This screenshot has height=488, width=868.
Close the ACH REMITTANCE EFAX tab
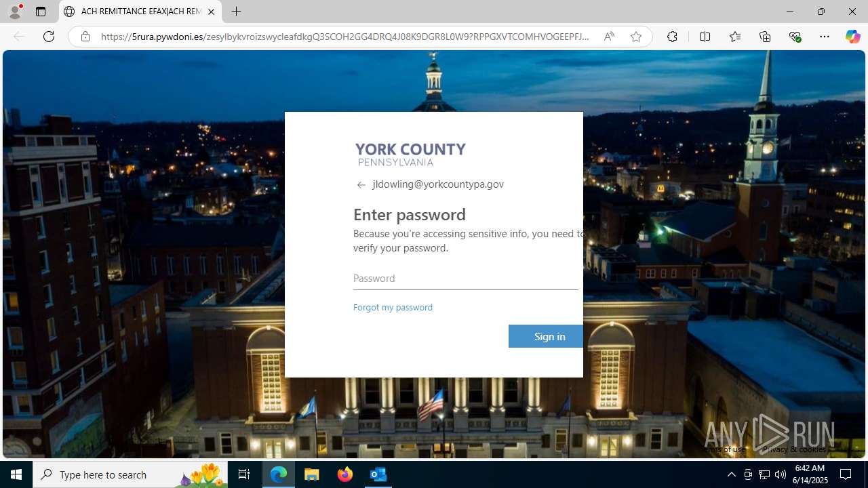coord(211,12)
